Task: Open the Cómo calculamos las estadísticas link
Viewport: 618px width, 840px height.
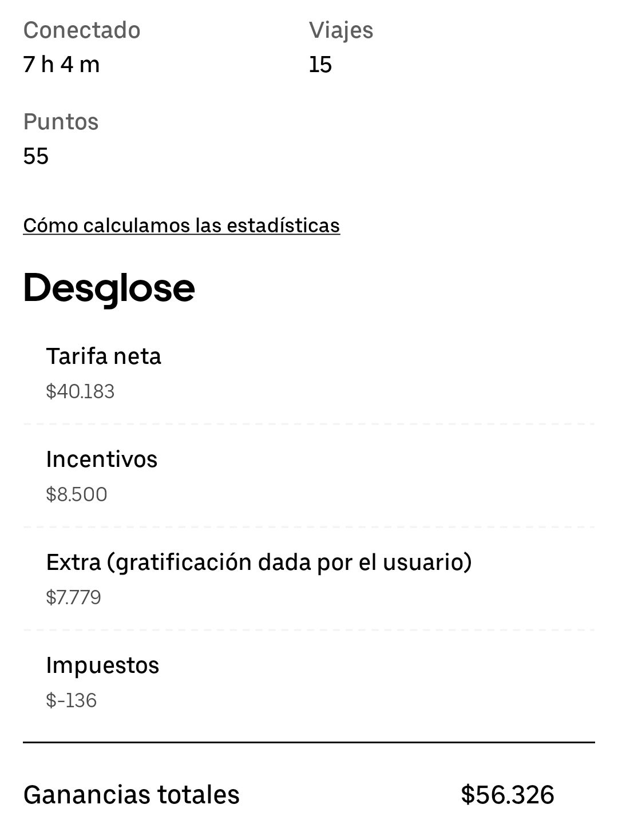Action: 181,225
